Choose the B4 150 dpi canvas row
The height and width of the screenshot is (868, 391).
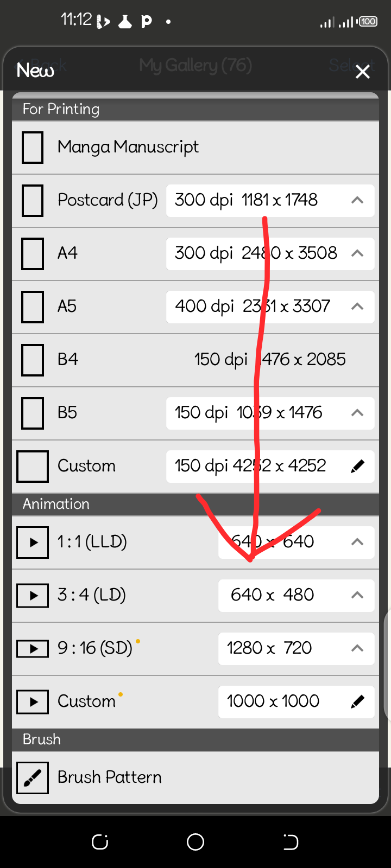(x=195, y=360)
